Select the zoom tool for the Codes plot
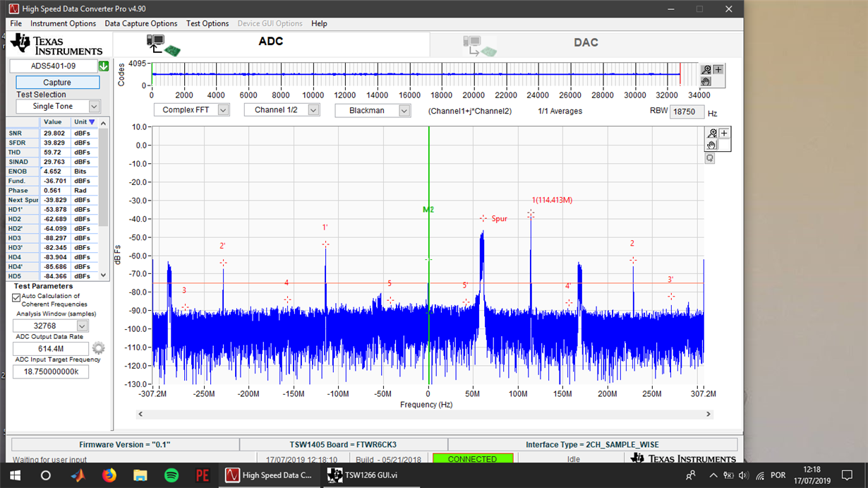 pyautogui.click(x=706, y=69)
